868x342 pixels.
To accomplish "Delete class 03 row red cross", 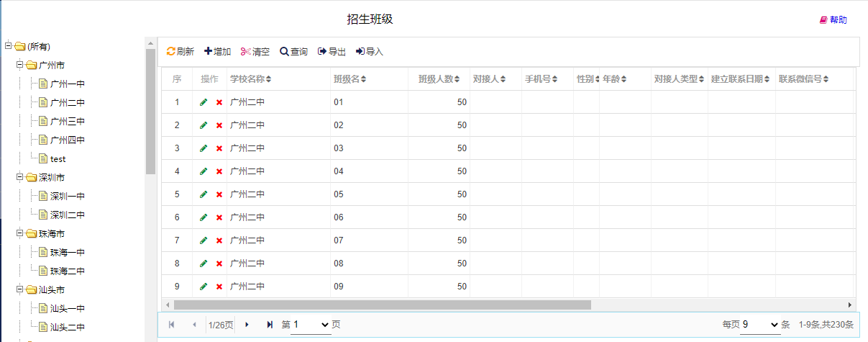I will [219, 148].
